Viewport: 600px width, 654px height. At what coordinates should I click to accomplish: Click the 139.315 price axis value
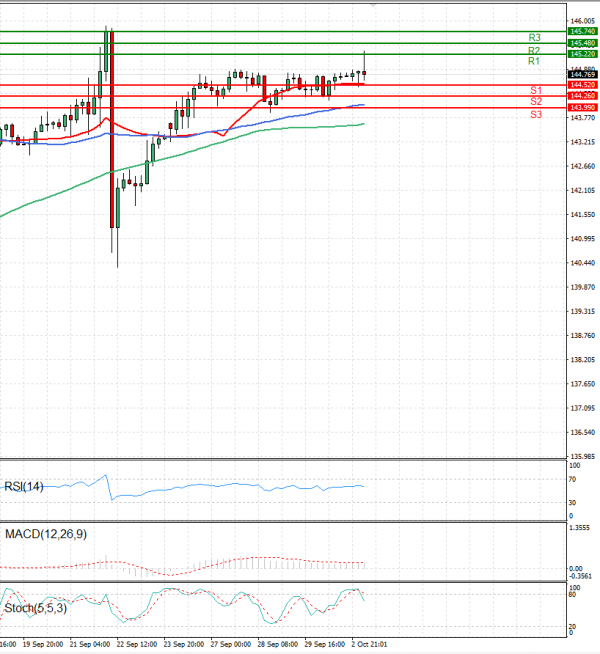[582, 312]
